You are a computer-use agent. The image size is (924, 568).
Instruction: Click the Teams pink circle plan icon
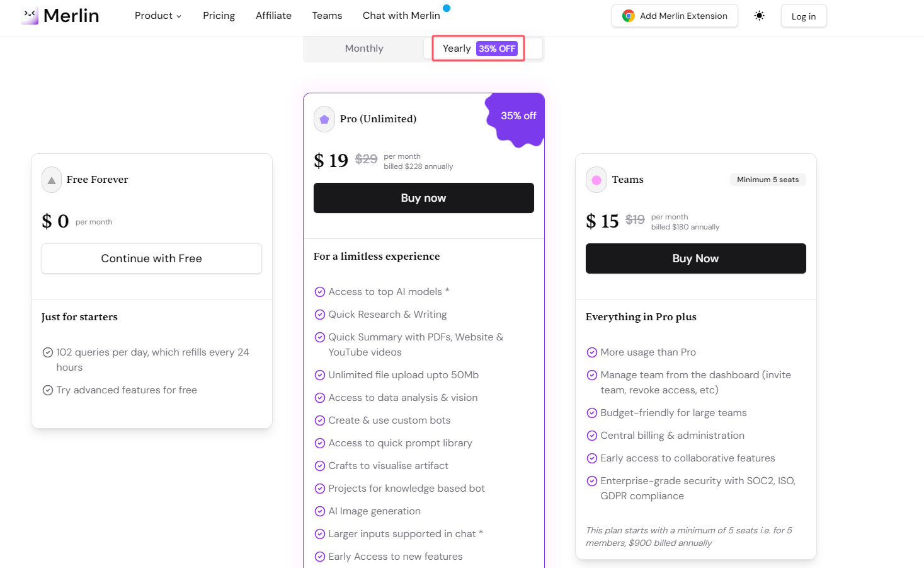point(596,180)
